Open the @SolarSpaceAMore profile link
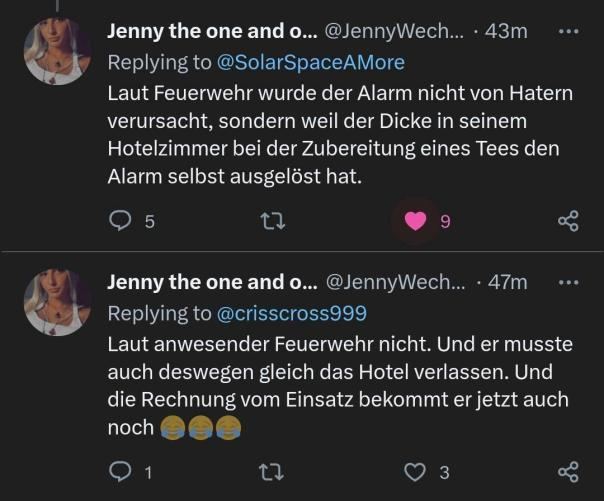 pos(311,62)
